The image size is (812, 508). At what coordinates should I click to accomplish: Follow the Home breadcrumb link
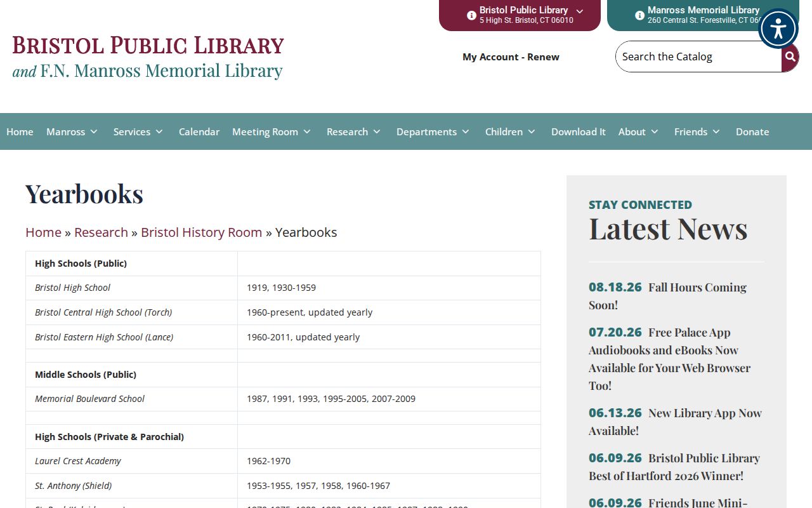click(x=43, y=232)
